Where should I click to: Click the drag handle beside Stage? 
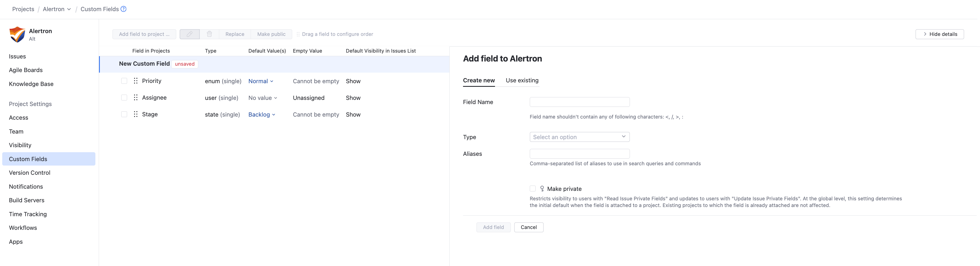(136, 115)
